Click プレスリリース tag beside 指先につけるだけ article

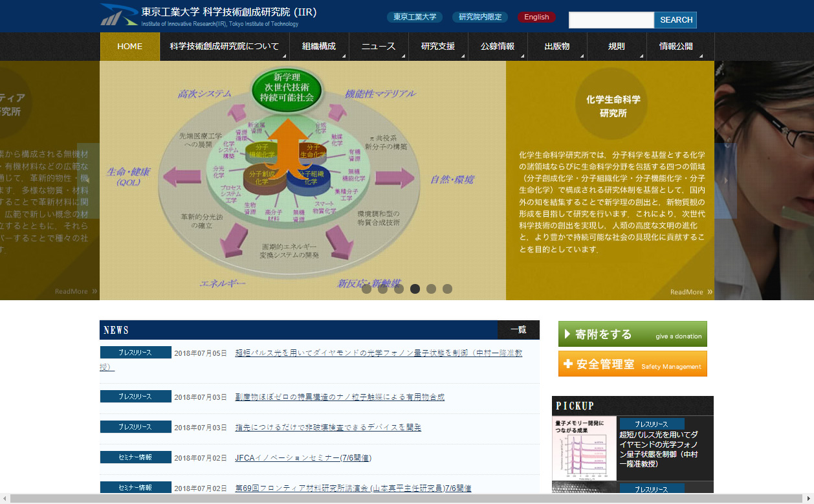click(135, 426)
